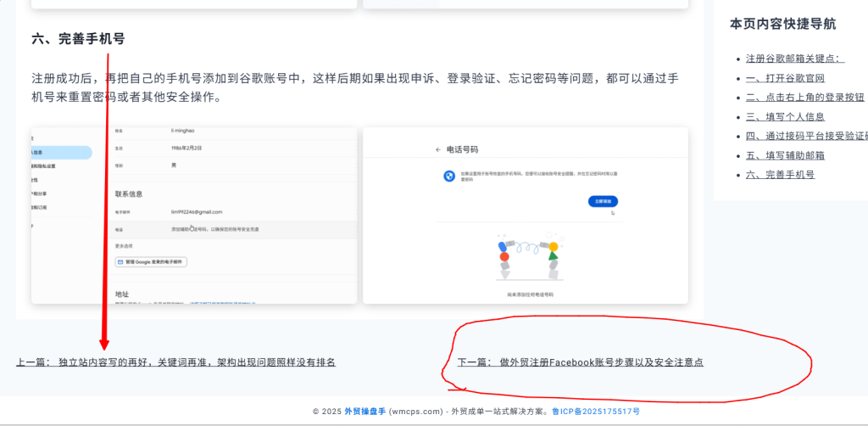Click the mail icon on 管理 Google 电子邮件 button

tap(120, 262)
